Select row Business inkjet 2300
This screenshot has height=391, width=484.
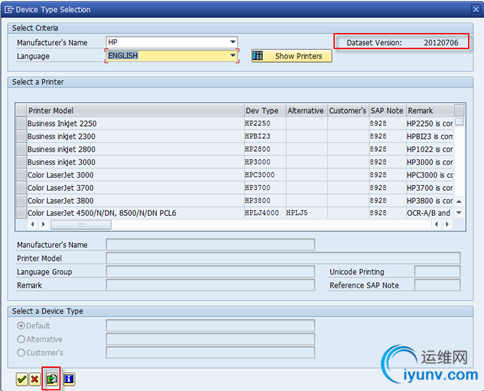(x=235, y=136)
